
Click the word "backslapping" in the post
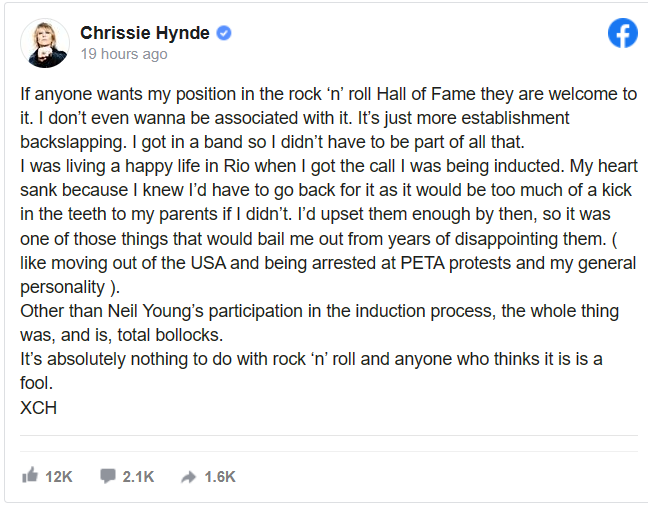[73, 142]
